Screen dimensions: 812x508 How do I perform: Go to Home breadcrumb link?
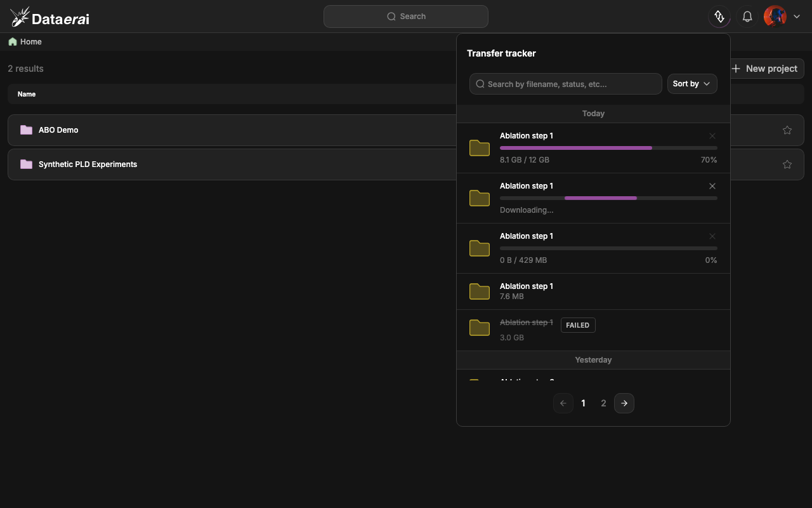tap(30, 42)
